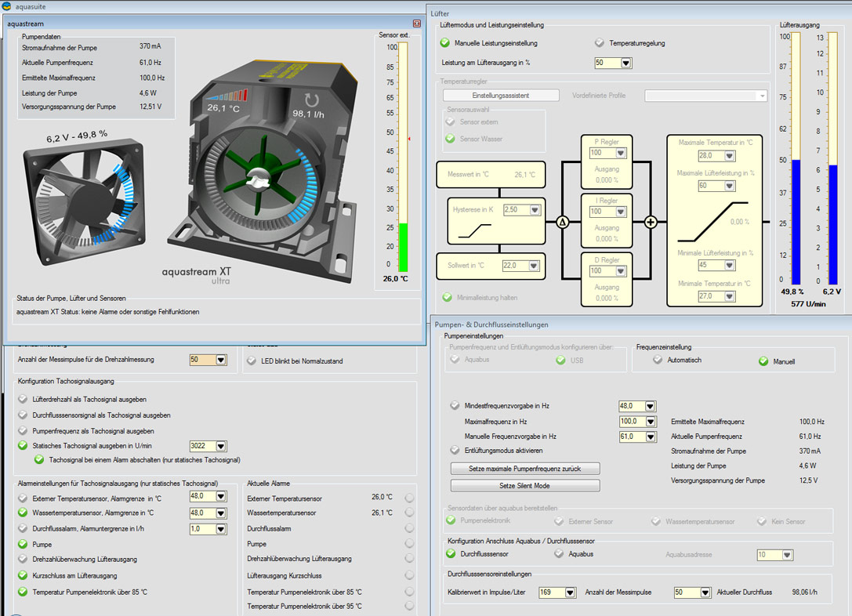
Task: Toggle the Pumpe alarm checkbox
Action: [22, 544]
